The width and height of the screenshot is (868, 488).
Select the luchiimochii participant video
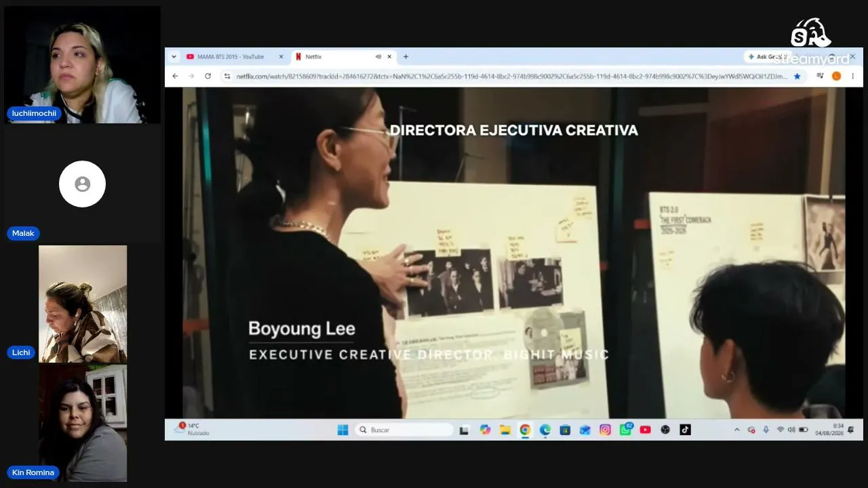[x=83, y=65]
